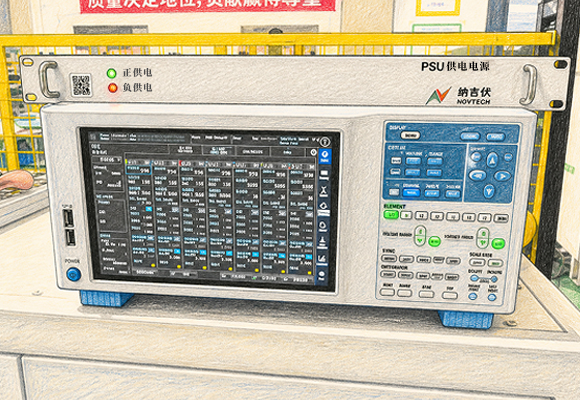Viewport: 580px width, 400px height.
Task: Open the dropdown box at the touchscreen's upper left
Action: 107,159
